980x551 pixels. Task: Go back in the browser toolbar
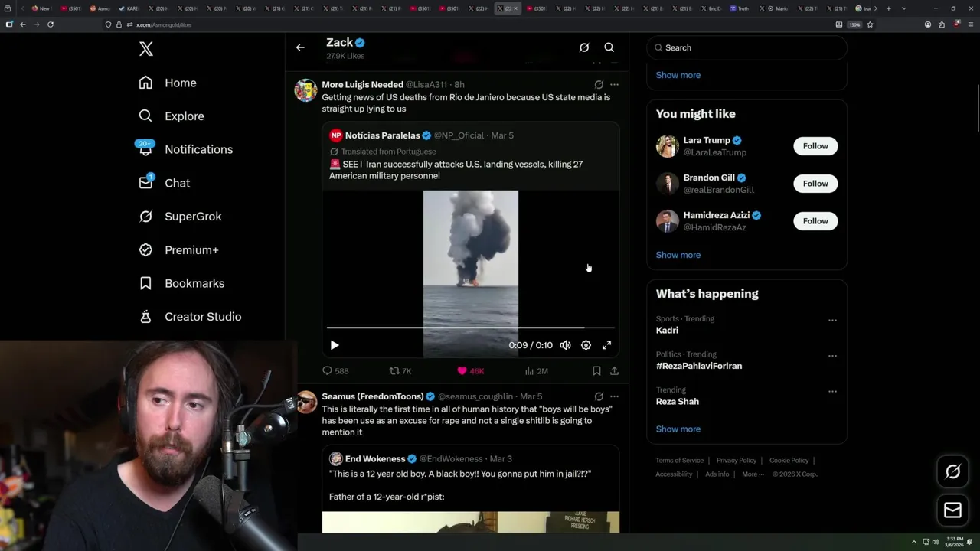[x=23, y=24]
